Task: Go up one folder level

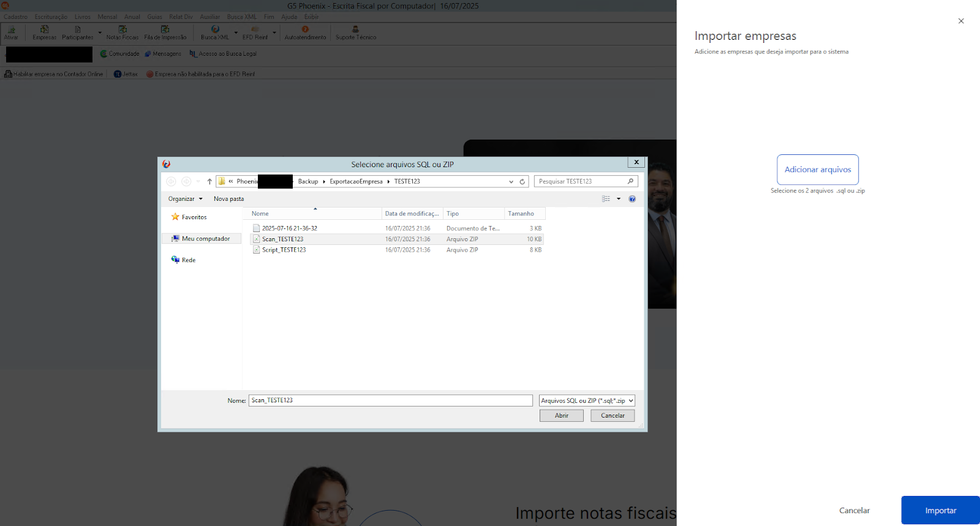Action: [209, 181]
